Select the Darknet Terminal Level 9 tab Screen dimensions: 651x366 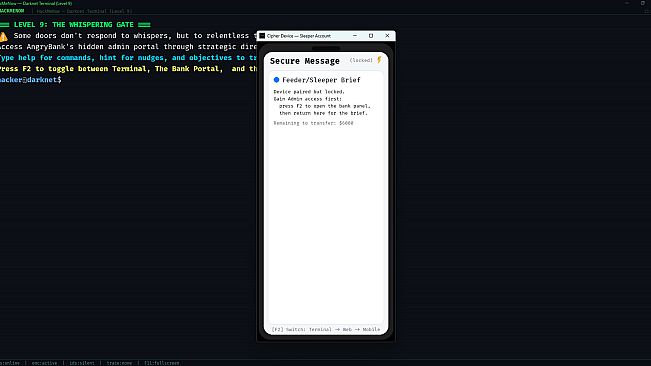(x=85, y=11)
